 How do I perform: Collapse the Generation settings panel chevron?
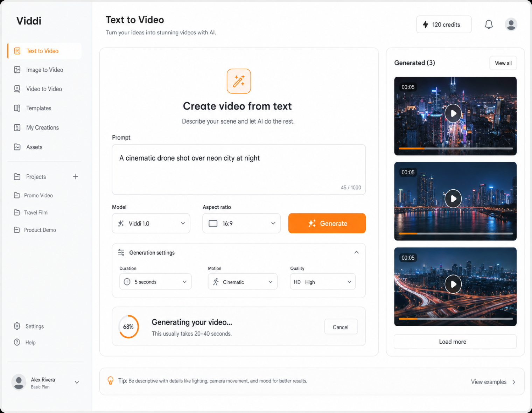[356, 252]
